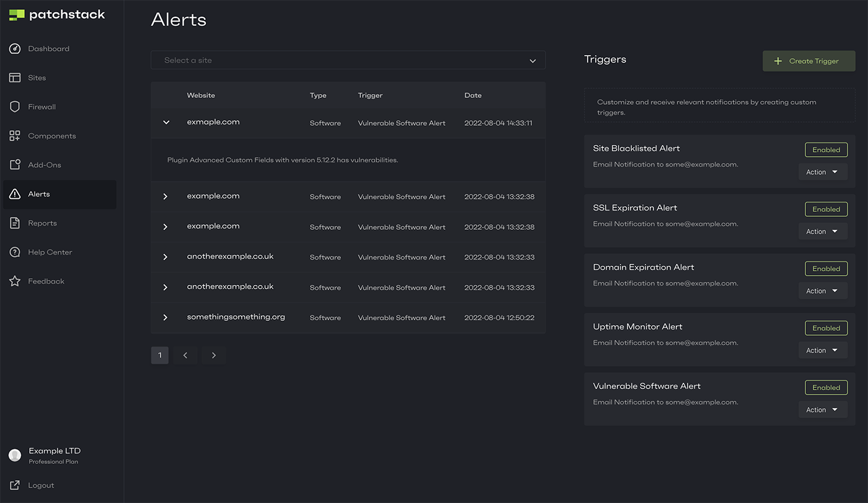Toggle Enabled badge for SSL Expiration Alert
This screenshot has width=868, height=503.
click(826, 209)
